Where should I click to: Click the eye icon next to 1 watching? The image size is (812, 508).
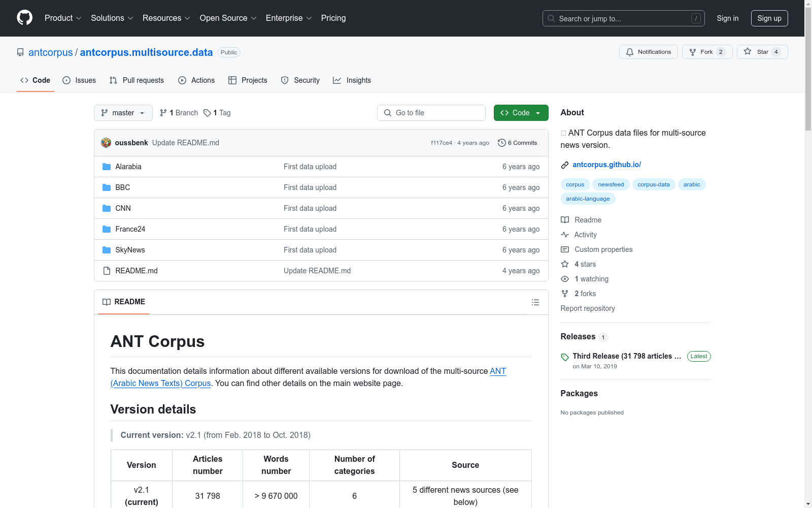coord(565,279)
